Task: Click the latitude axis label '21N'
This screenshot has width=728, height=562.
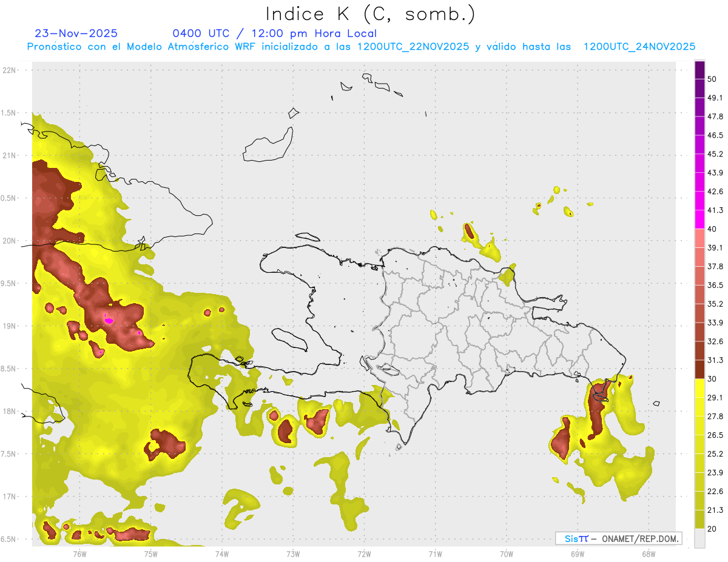Action: [10, 156]
